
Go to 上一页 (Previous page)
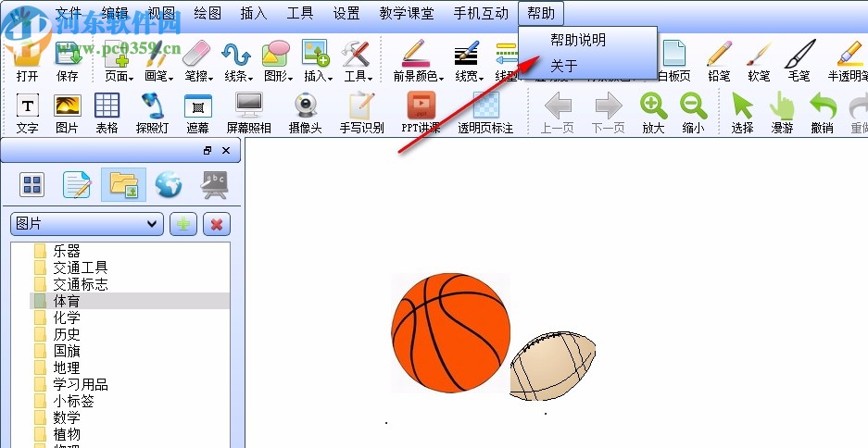click(557, 113)
